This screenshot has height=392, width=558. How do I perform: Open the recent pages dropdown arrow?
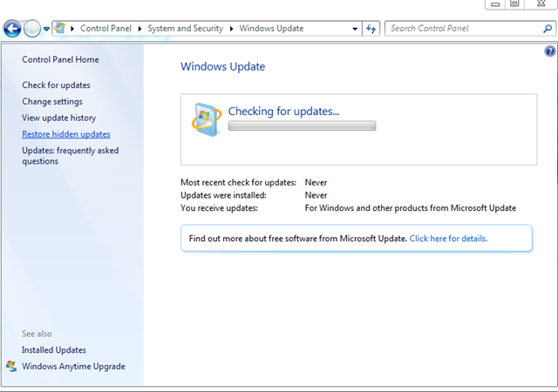pos(46,29)
